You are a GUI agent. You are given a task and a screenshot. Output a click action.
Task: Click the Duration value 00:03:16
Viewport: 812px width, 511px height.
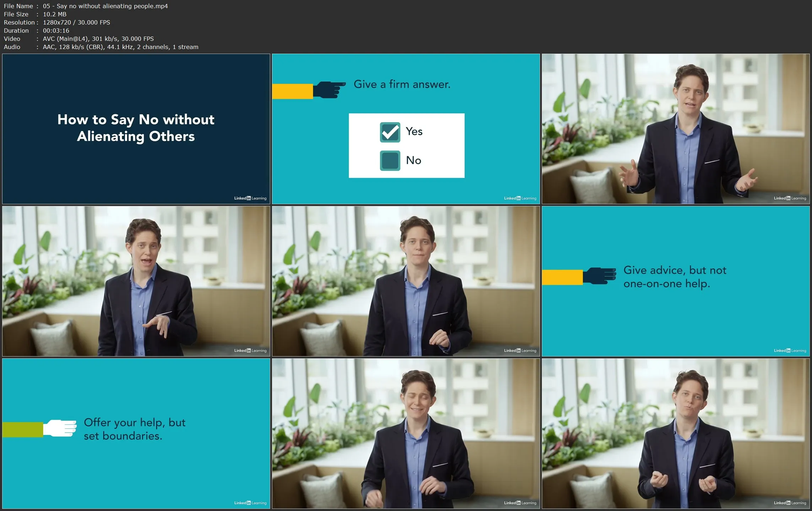click(x=56, y=31)
